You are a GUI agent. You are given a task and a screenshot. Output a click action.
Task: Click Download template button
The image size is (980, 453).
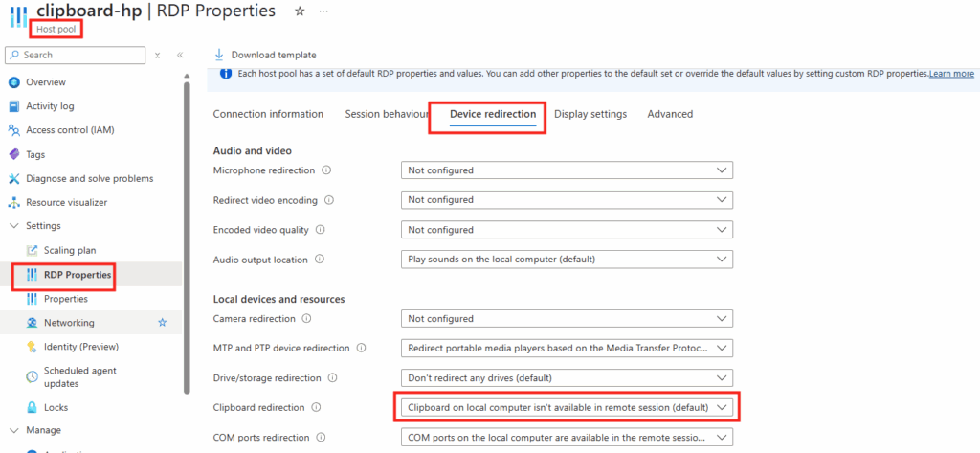point(265,55)
